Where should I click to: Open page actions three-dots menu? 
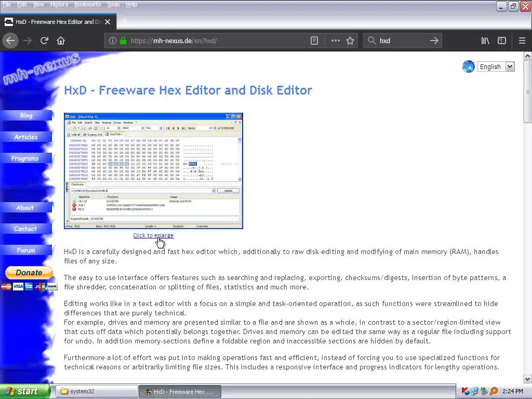pyautogui.click(x=335, y=41)
